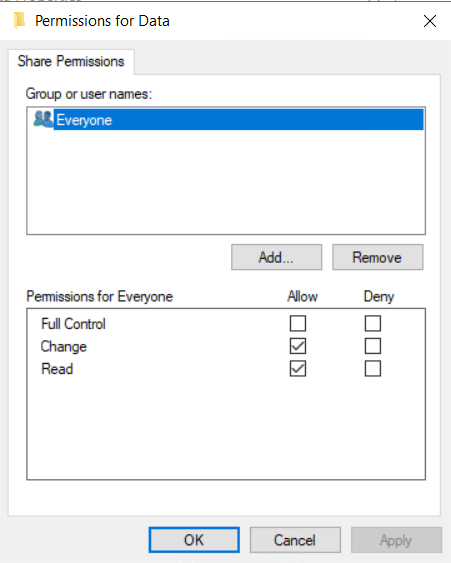Click Cancel to discard changes
Screen dimensions: 451x563
(295, 540)
